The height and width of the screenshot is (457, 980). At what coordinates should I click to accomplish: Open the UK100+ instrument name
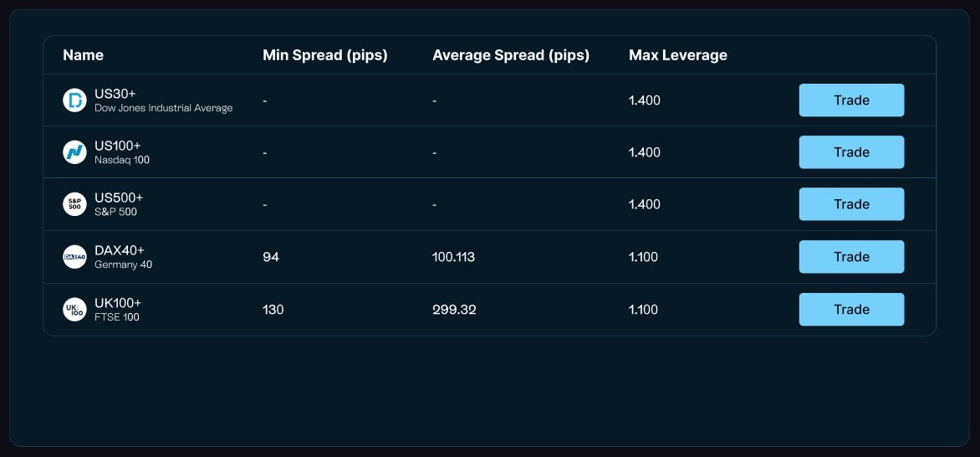118,303
